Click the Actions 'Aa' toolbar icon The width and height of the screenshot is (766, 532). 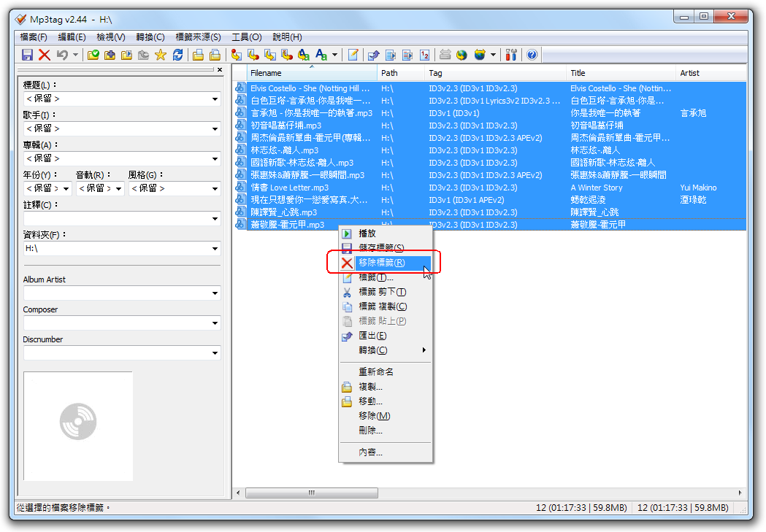[321, 55]
